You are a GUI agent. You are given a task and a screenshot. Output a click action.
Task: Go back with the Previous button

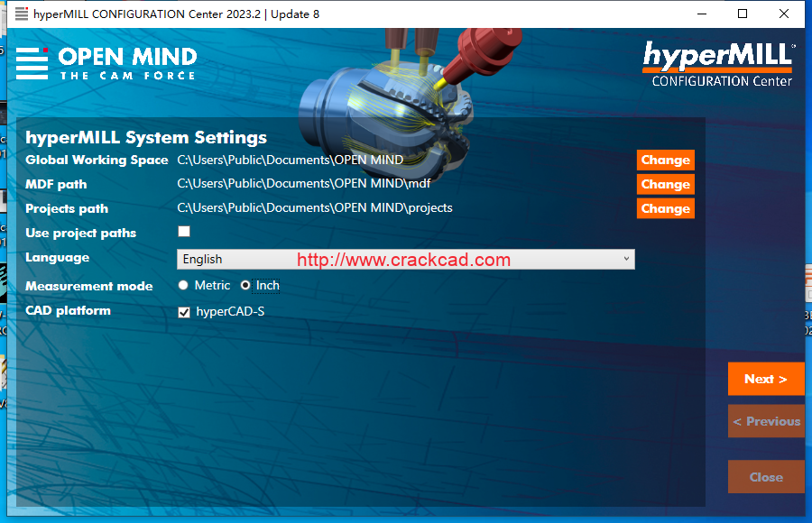pos(766,421)
